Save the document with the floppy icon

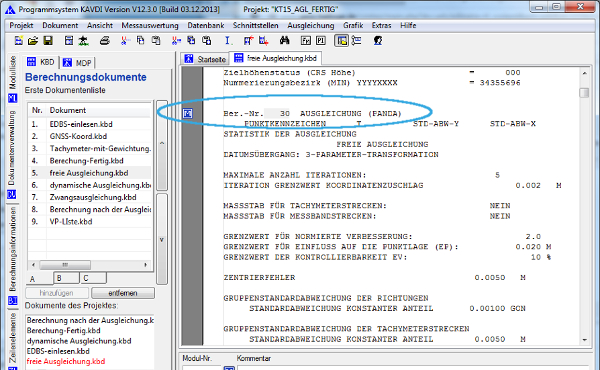pos(48,41)
